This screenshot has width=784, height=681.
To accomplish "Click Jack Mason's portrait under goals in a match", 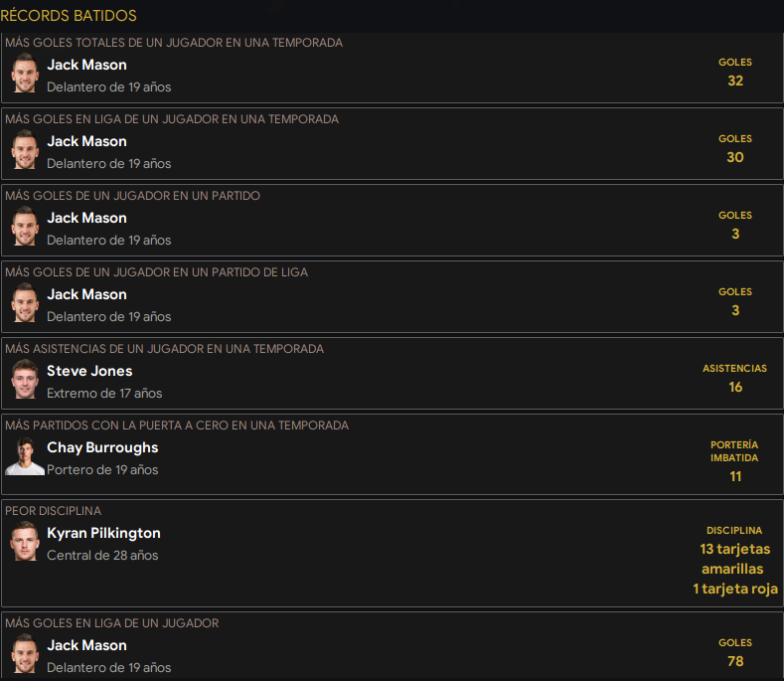I will (x=25, y=226).
